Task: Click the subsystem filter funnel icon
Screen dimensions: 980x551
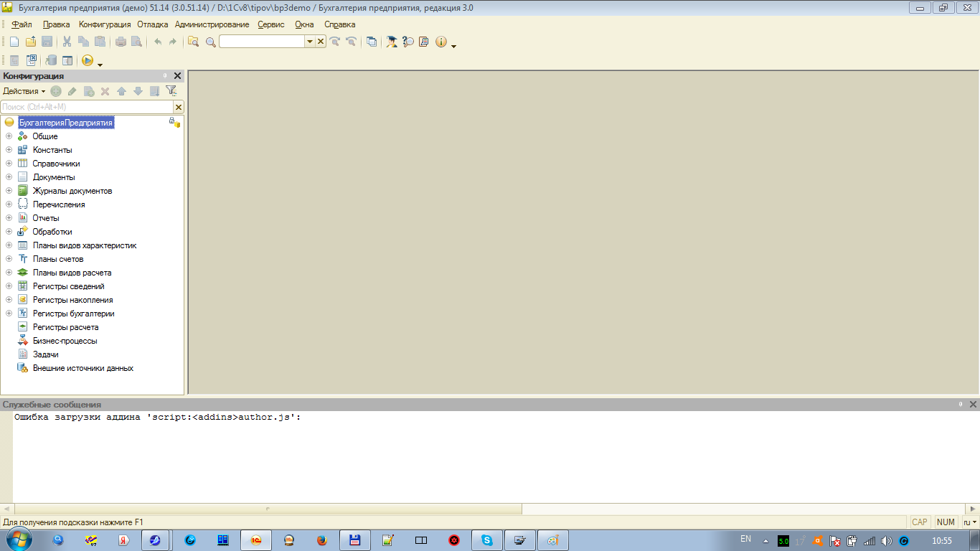Action: [171, 90]
